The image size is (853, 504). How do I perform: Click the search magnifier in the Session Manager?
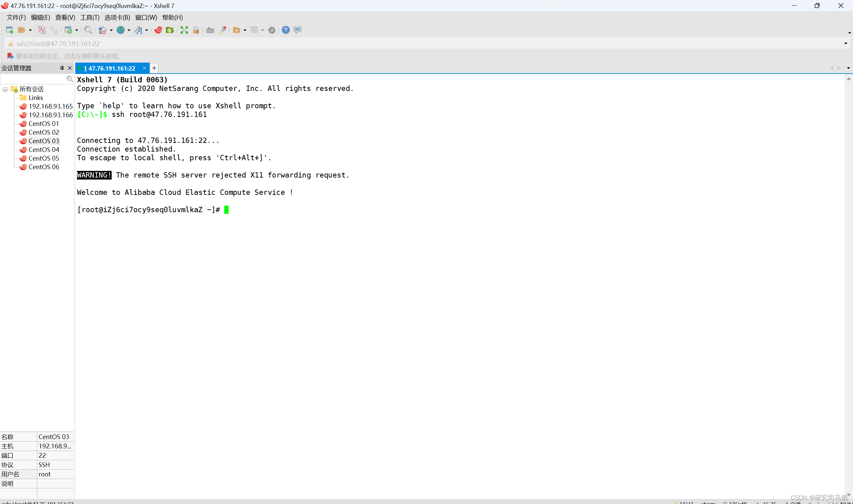tap(70, 79)
